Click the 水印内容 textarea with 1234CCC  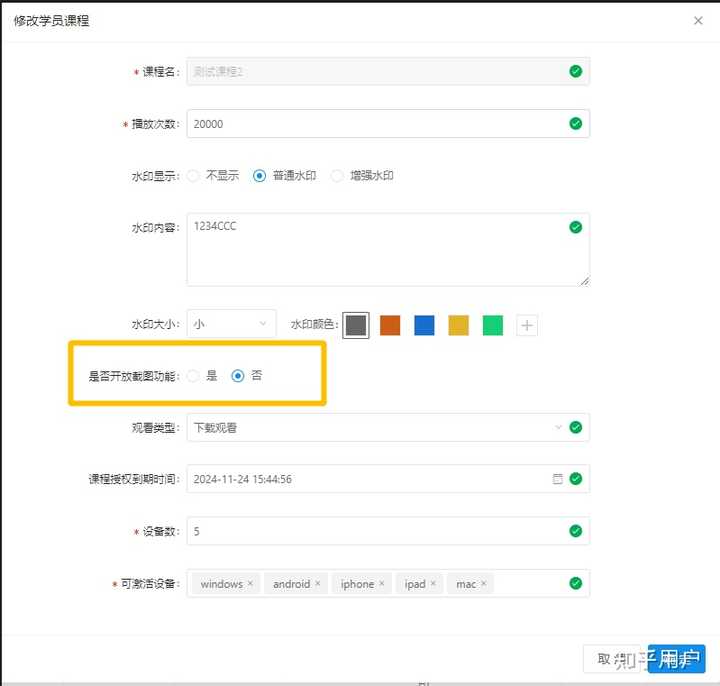(388, 249)
